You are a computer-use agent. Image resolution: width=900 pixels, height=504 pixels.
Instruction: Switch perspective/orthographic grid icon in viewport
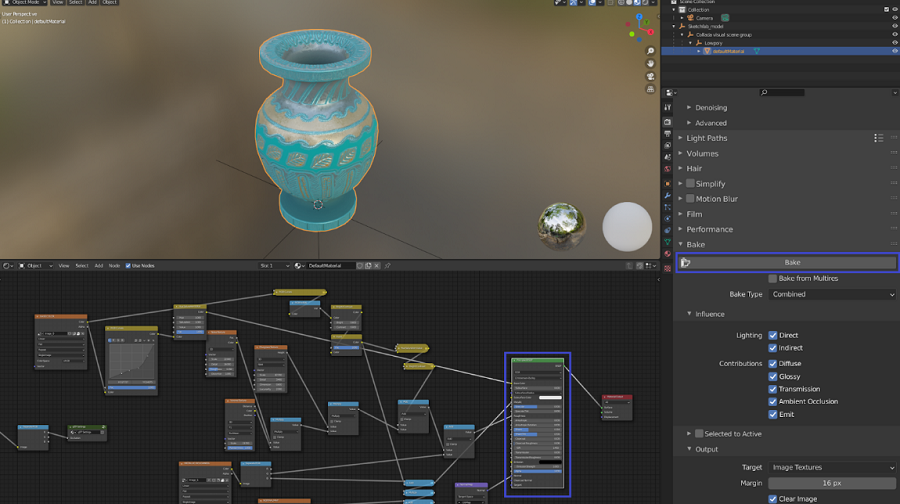point(650,89)
